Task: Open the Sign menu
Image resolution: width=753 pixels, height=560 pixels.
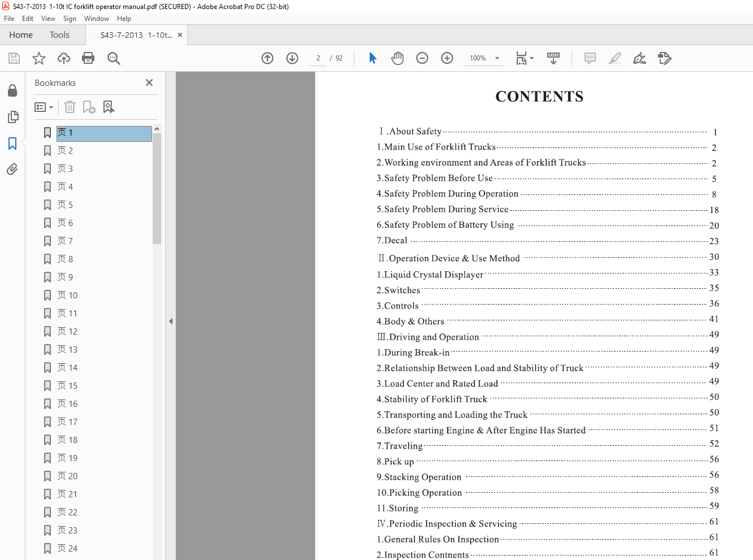Action: coord(70,19)
